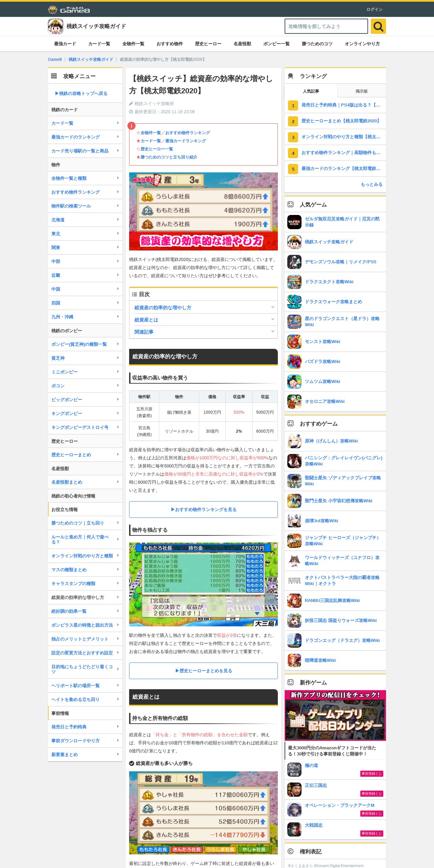The height and width of the screenshot is (868, 434).
Task: Open the 総資産の効率的な増やし方 banner image
Action: point(203,211)
